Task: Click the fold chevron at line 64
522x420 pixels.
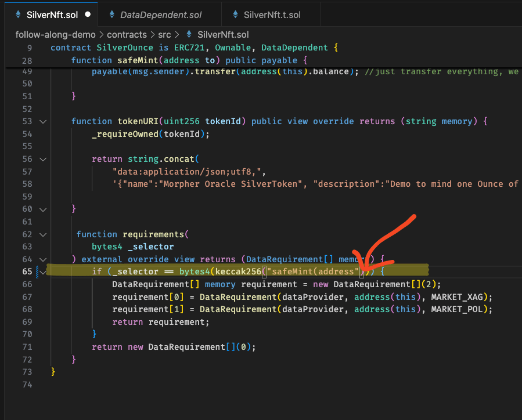Action: [x=43, y=260]
